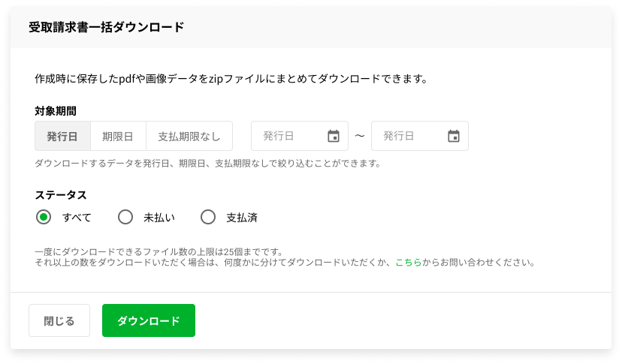Open the start date calendar picker icon
Image resolution: width=622 pixels, height=364 pixels.
[x=334, y=136]
